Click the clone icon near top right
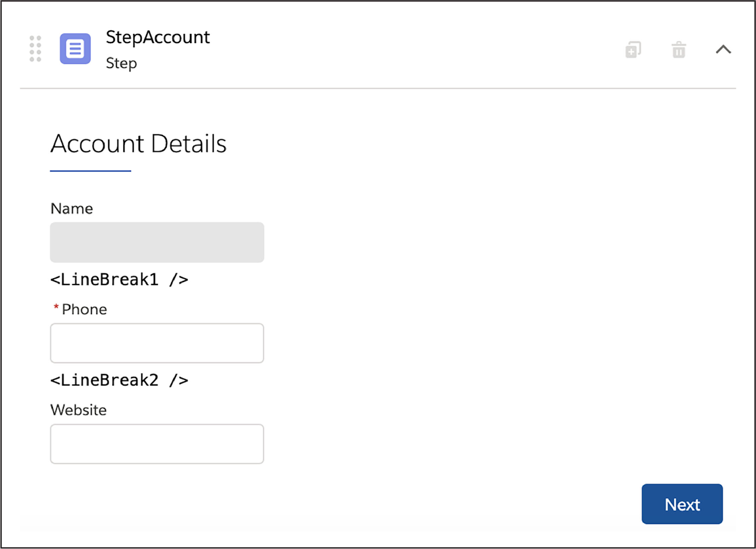 (633, 49)
